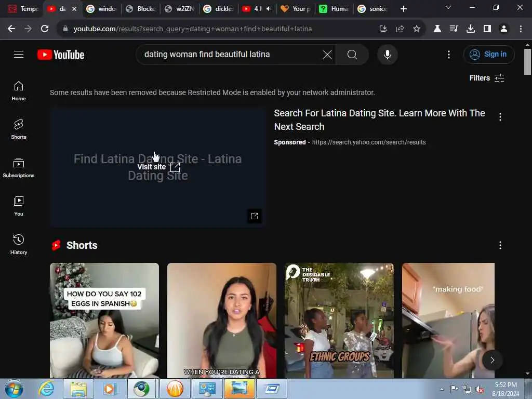Image resolution: width=532 pixels, height=399 pixels.
Task: Open the Windows Start button
Action: tap(14, 389)
